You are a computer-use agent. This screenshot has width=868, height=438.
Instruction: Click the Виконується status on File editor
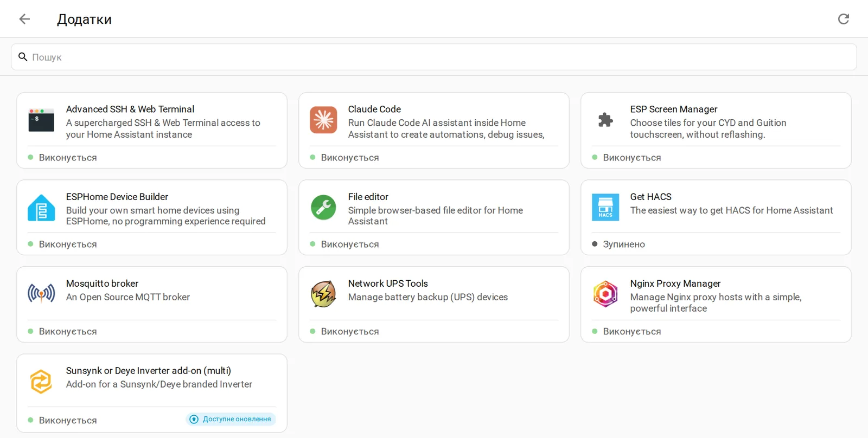coord(350,244)
